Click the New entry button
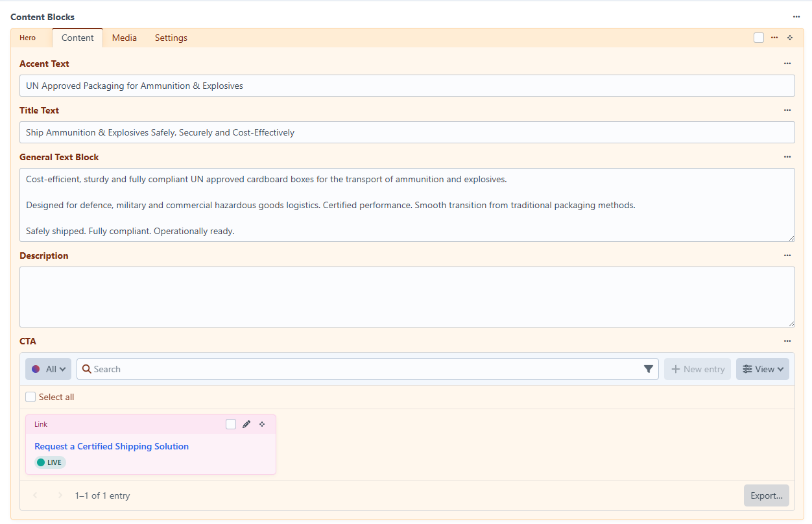Viewport: 812px width, 524px height. [698, 369]
